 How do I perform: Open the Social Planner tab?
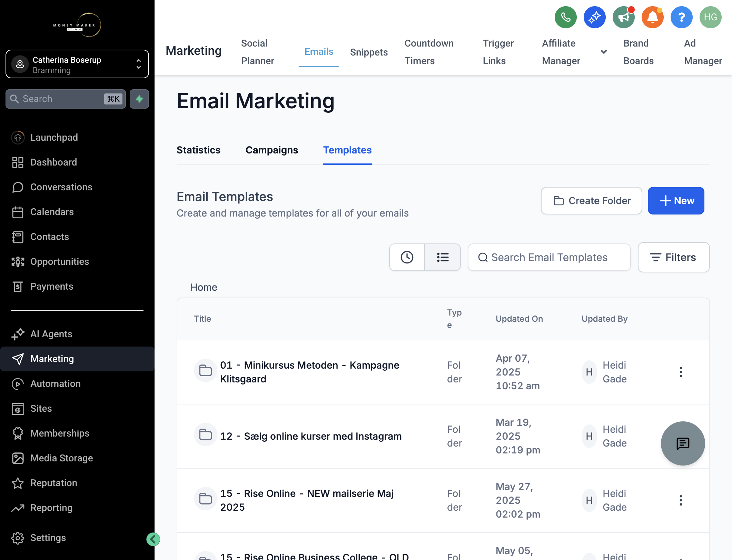pyautogui.click(x=258, y=52)
